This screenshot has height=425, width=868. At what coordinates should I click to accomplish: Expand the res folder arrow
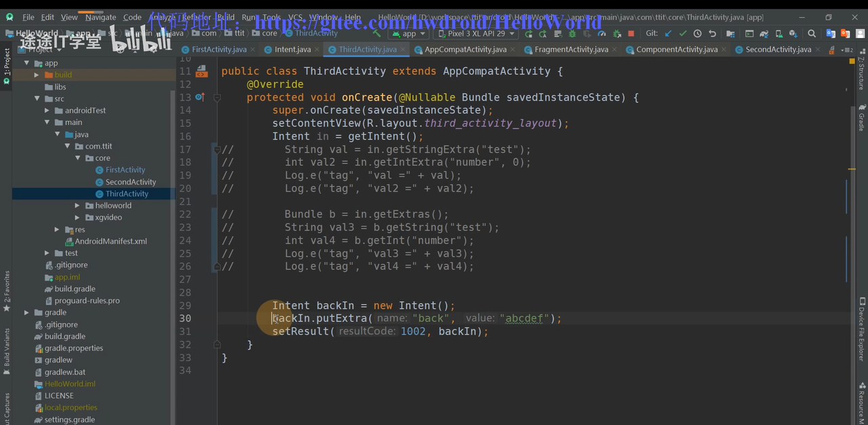[x=57, y=229]
